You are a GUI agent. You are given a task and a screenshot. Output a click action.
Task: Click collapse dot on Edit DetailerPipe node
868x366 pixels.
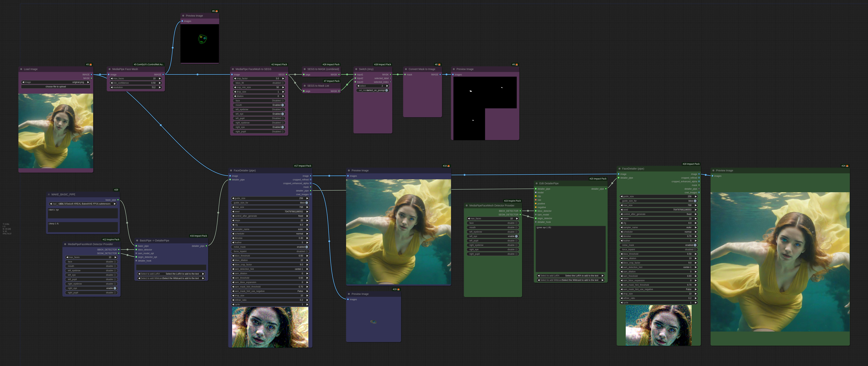pos(536,184)
